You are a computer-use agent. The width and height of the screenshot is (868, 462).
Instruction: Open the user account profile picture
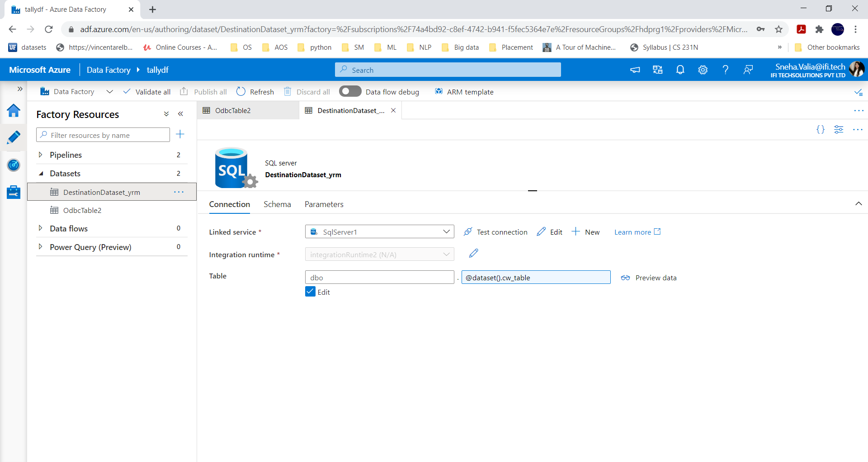[857, 69]
